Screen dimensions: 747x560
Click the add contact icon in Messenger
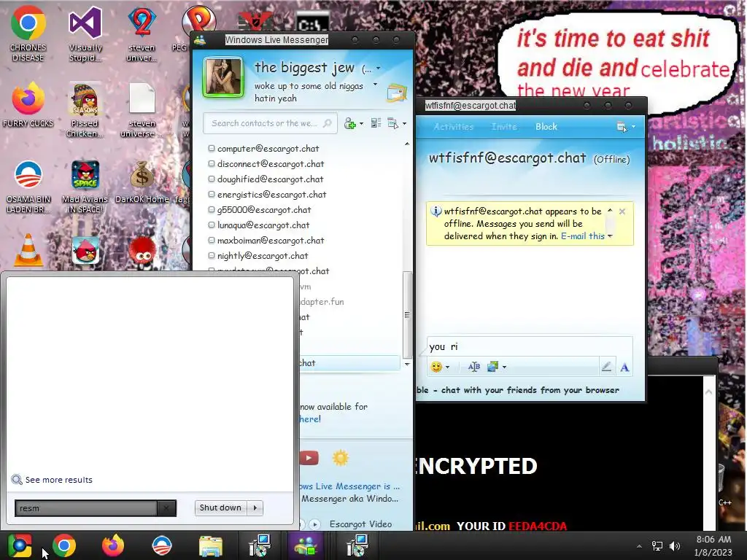[349, 124]
